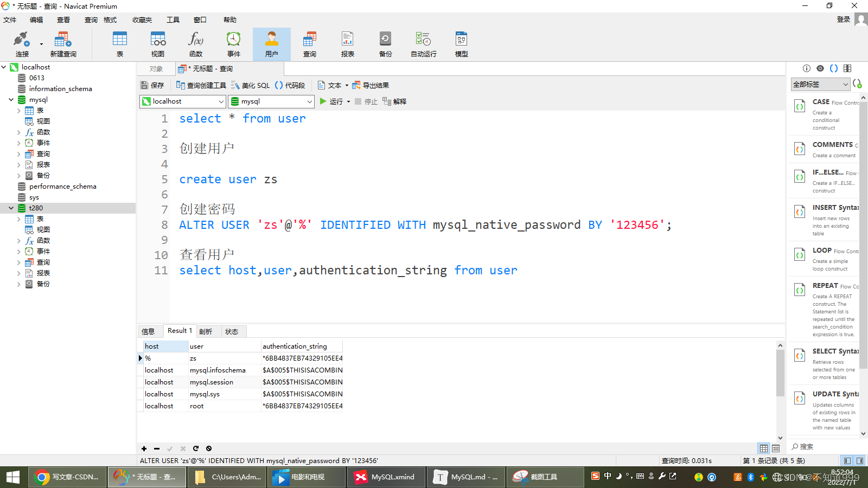This screenshot has height=488, width=868.
Task: Switch to the 信息 result tab
Action: (x=150, y=331)
